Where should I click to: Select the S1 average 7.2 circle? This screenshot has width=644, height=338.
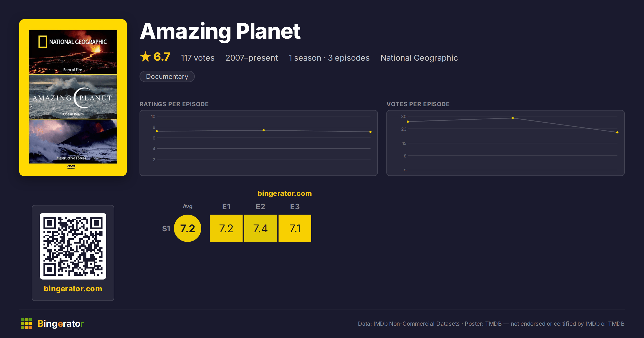click(188, 228)
